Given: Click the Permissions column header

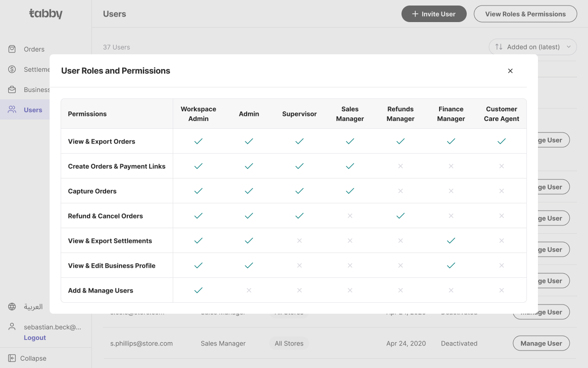Looking at the screenshot, I should (x=87, y=114).
